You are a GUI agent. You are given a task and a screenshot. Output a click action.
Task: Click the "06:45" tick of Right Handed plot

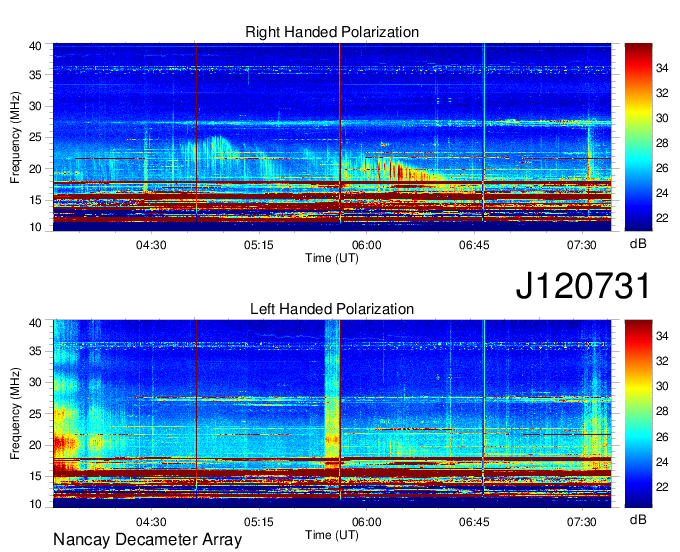click(x=474, y=245)
